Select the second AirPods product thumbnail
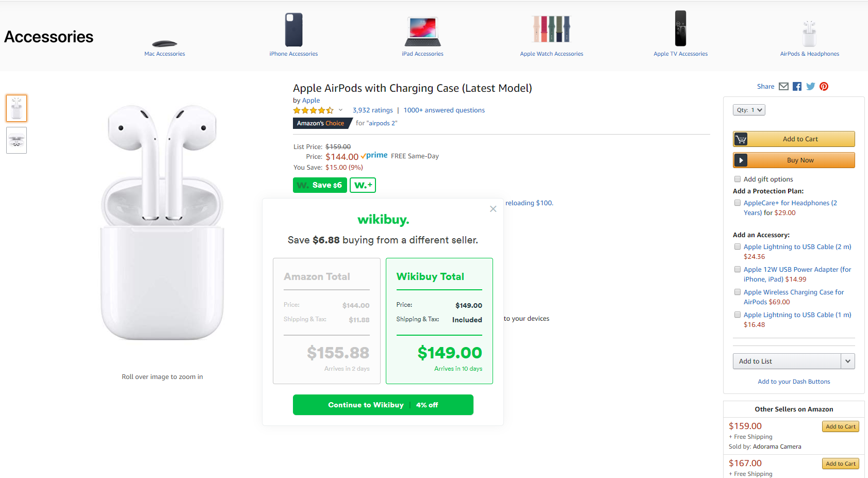868x478 pixels. [x=17, y=140]
